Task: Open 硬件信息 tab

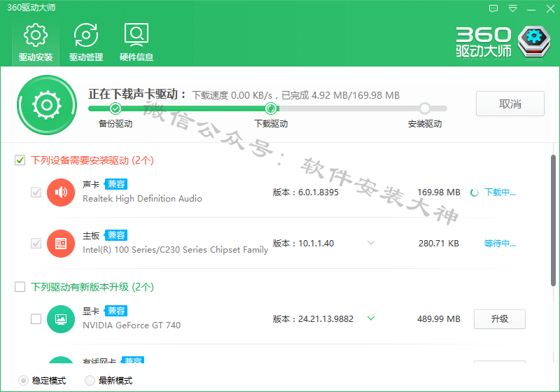Action: pyautogui.click(x=136, y=43)
